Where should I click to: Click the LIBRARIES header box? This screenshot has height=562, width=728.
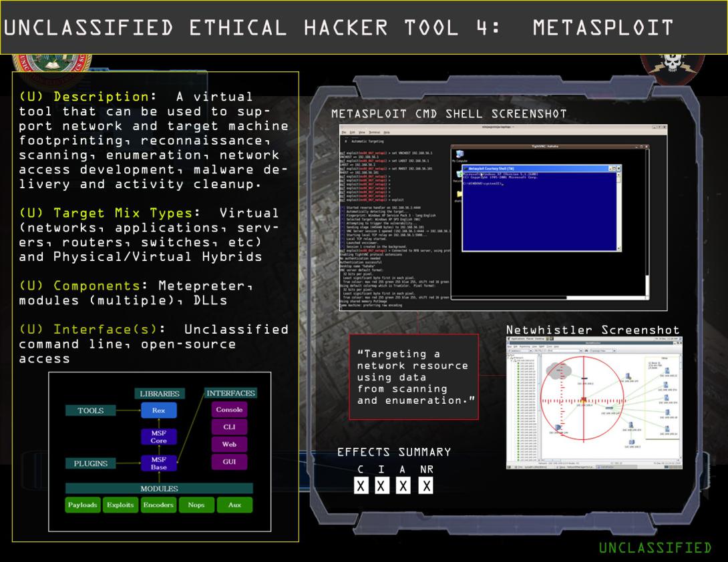click(160, 394)
